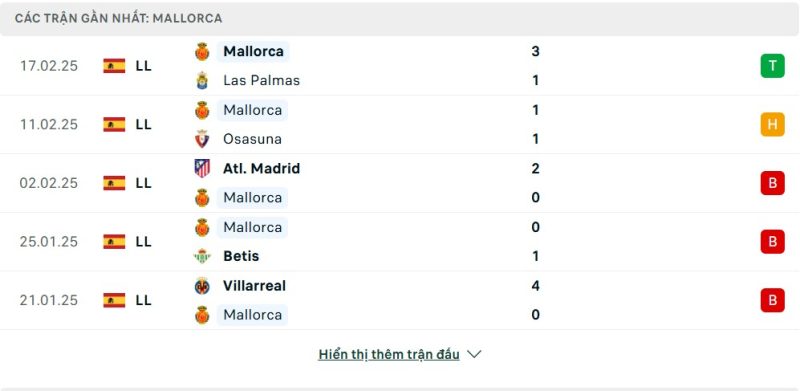
Task: Open the Las Palmas team name
Action: click(x=261, y=81)
